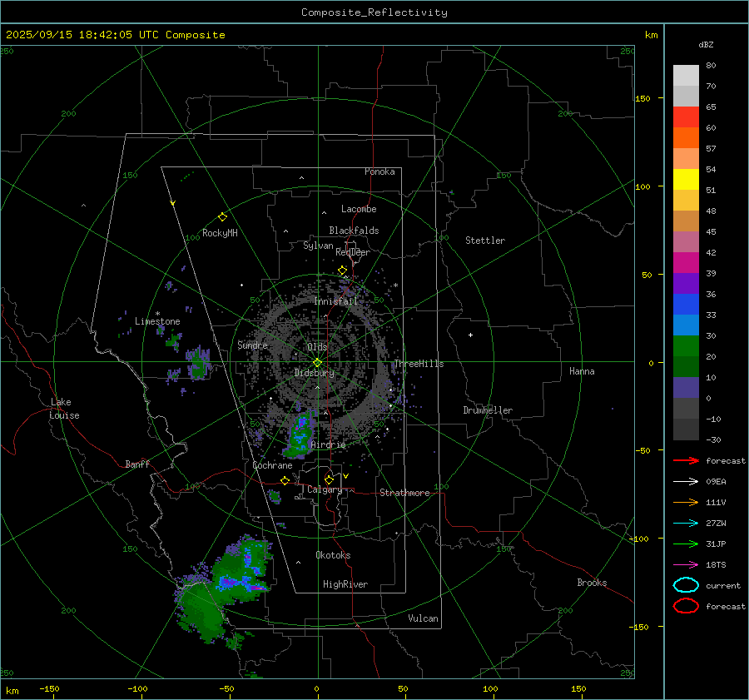Click the cyan current ellipse icon
Image resolution: width=749 pixels, height=700 pixels.
(686, 585)
